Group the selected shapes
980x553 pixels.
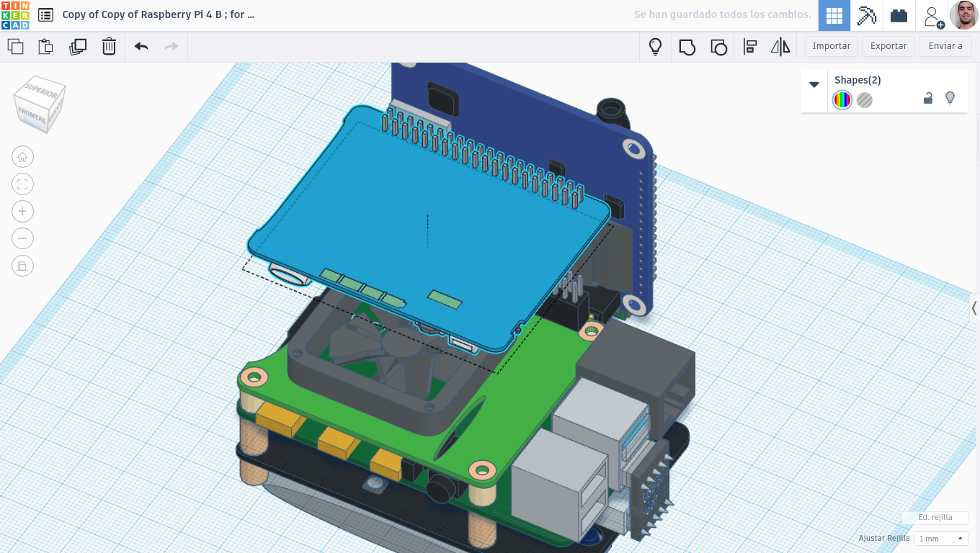pyautogui.click(x=687, y=47)
